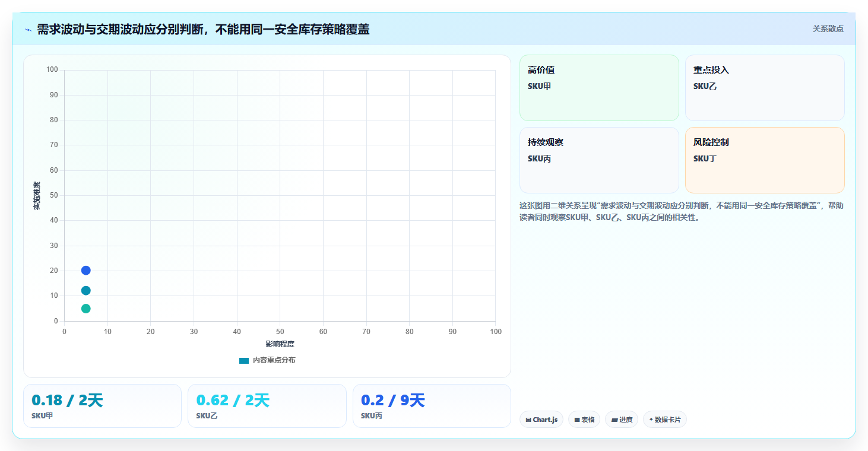Click the 实施难度 y-axis title
This screenshot has height=451, width=868.
pyautogui.click(x=37, y=196)
